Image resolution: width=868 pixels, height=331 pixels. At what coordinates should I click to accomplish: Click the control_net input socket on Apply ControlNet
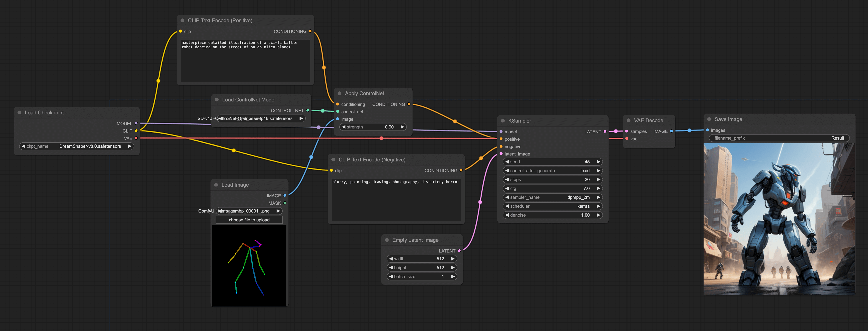click(338, 112)
